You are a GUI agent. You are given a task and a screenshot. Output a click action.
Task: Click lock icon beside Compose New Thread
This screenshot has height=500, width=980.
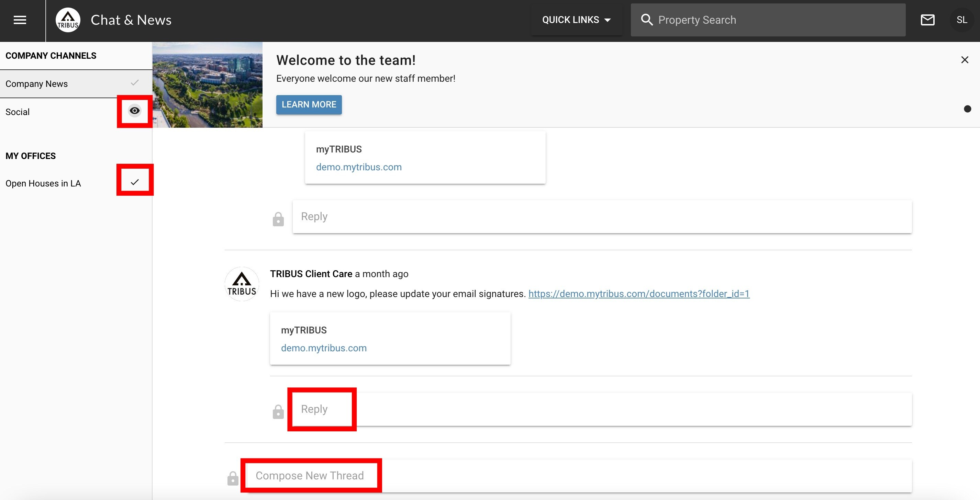click(233, 478)
